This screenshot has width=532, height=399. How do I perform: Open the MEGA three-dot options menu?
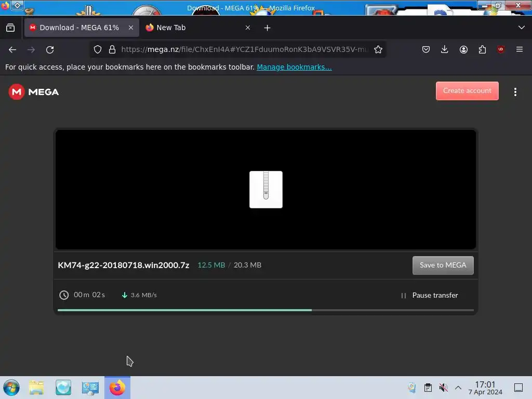coord(515,92)
